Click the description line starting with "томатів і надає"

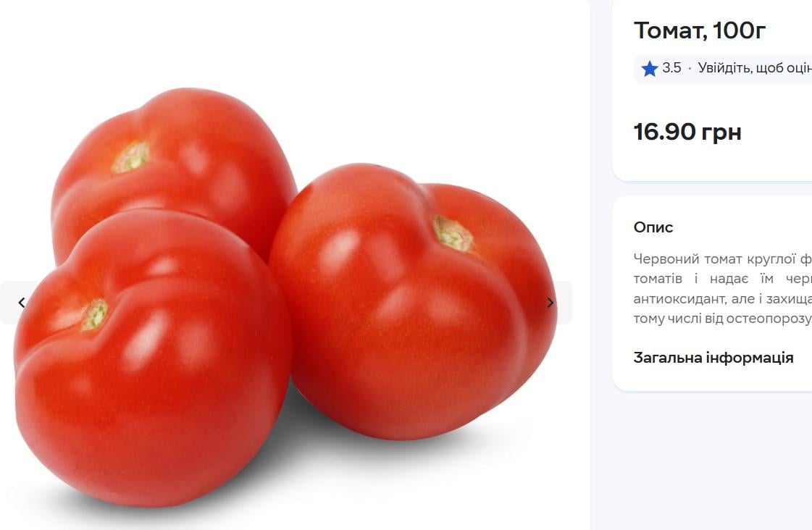722,279
